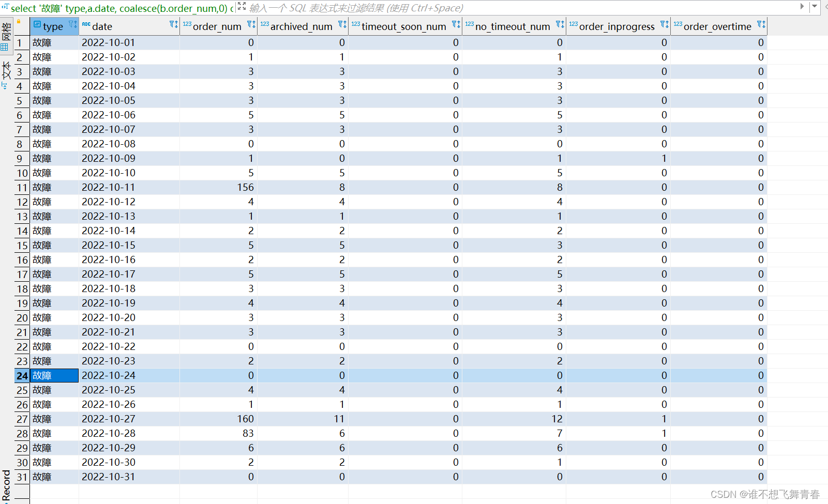Viewport: 828px width, 504px height.
Task: Switch to the 文本 text view tab
Action: click(6, 75)
